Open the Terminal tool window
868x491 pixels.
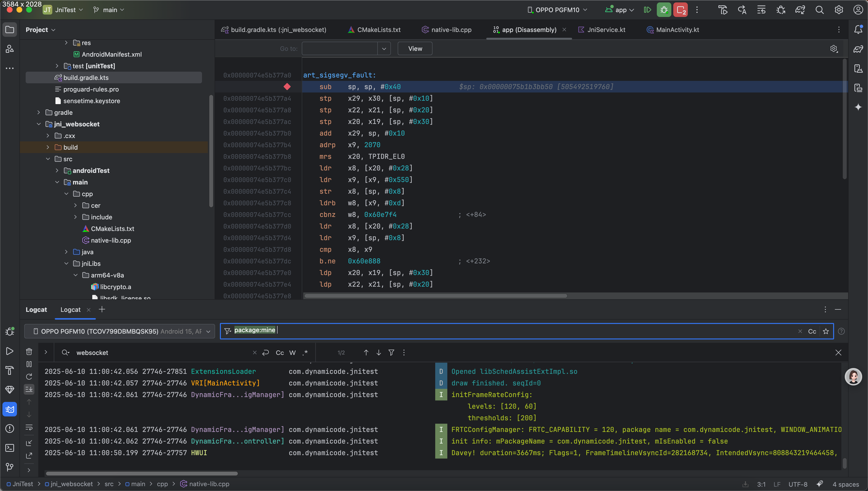tap(10, 448)
